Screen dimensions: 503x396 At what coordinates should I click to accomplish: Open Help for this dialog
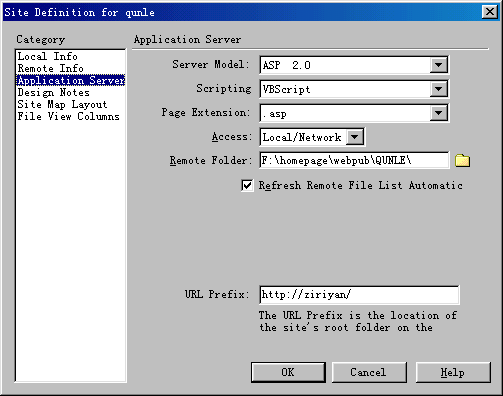pos(453,372)
